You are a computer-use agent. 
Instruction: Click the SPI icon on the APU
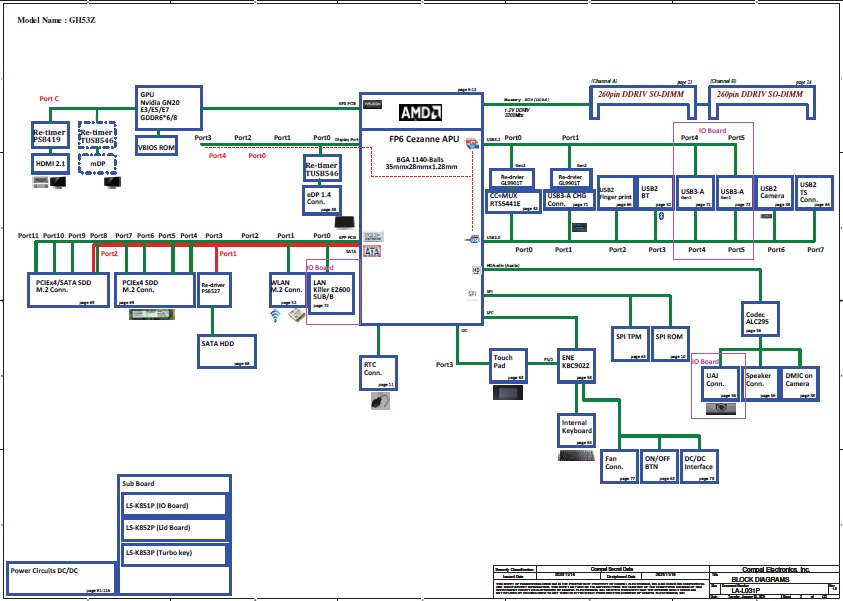473,294
